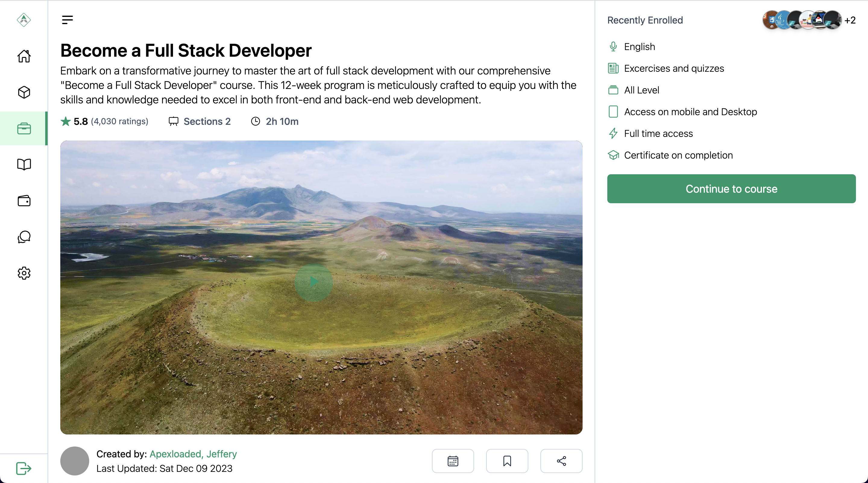Image resolution: width=868 pixels, height=483 pixels.
Task: Open the open-book library sidebar icon
Action: click(x=24, y=165)
